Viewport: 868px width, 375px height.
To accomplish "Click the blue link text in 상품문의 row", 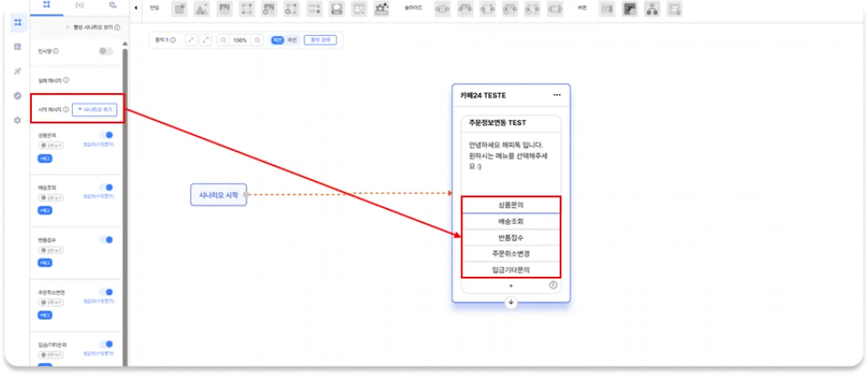I will [99, 145].
